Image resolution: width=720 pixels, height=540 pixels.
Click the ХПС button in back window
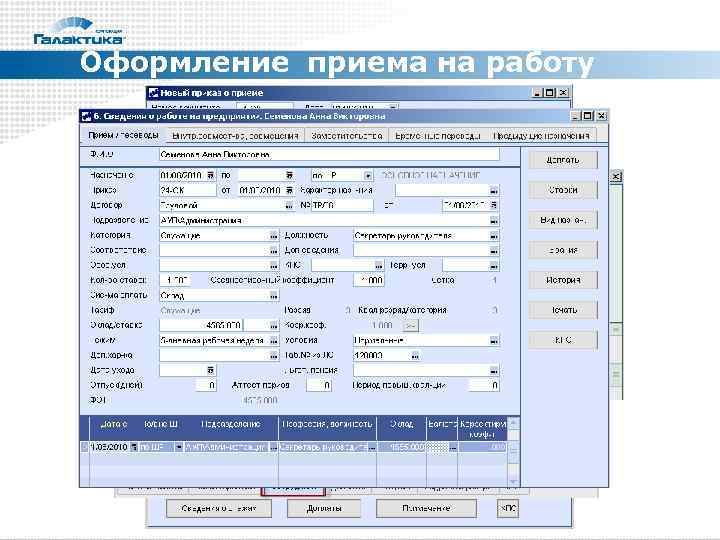pyautogui.click(x=508, y=508)
